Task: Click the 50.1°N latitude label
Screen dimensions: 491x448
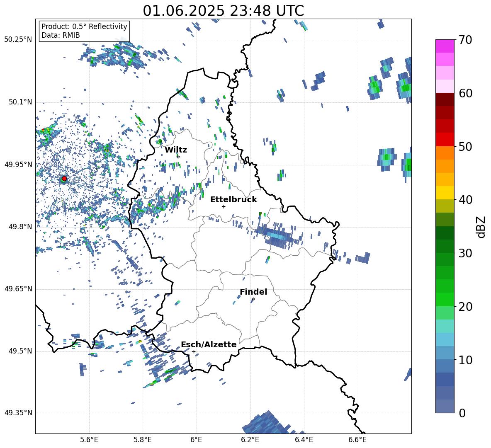Action: tap(20, 102)
